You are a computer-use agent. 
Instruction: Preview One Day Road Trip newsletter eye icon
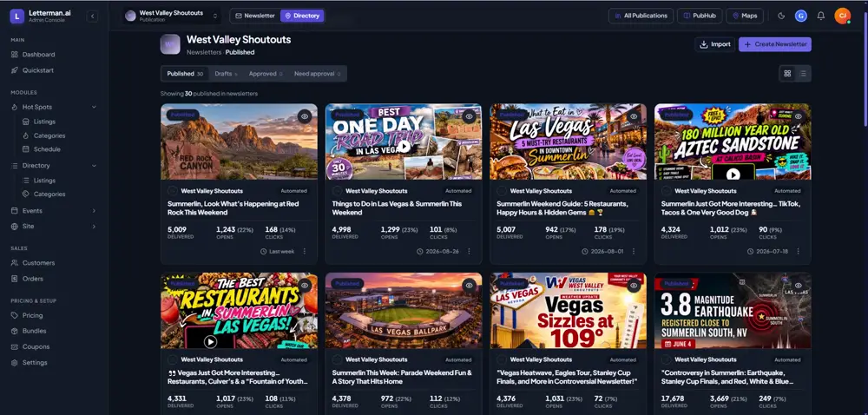470,116
